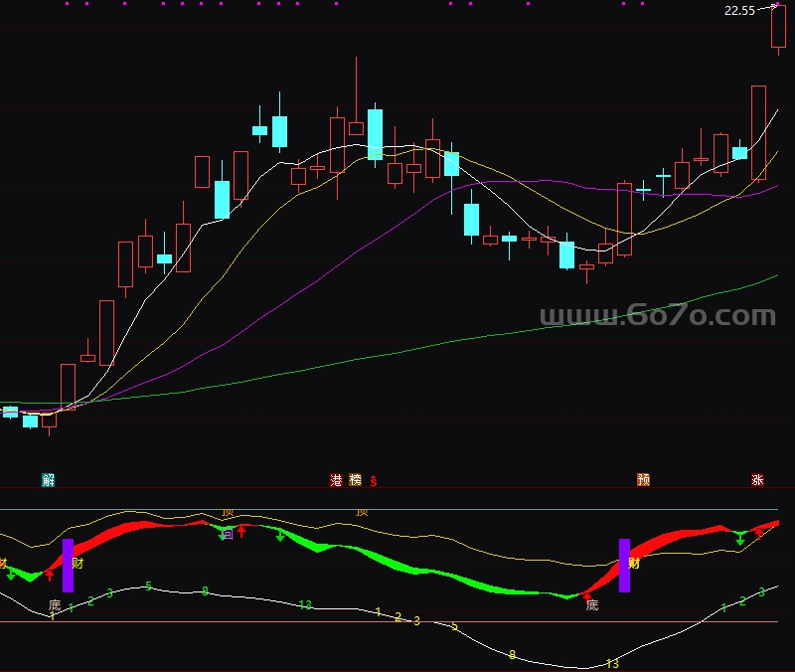Image resolution: width=795 pixels, height=672 pixels.
Task: Click the green "13" count label
Action: [305, 604]
